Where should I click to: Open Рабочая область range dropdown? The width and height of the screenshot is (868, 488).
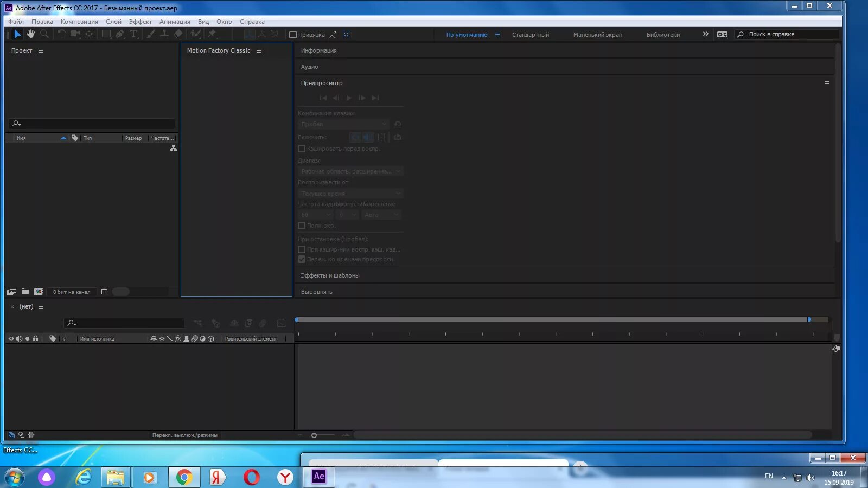(x=350, y=171)
